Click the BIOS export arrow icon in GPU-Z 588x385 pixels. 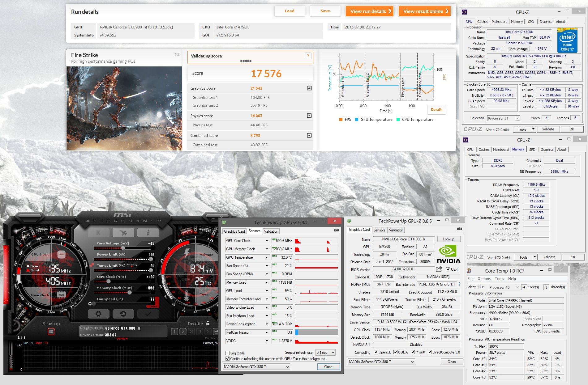coord(439,269)
